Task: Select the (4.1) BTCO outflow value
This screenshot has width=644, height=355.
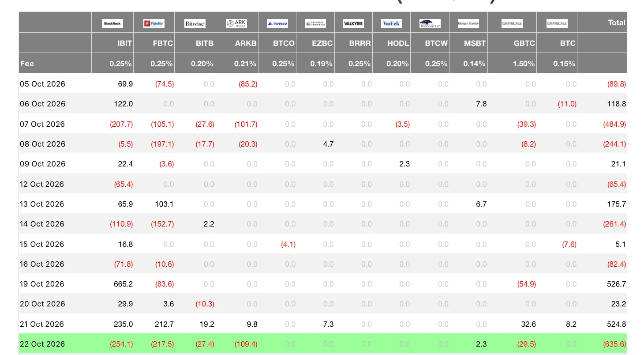Action: point(288,244)
